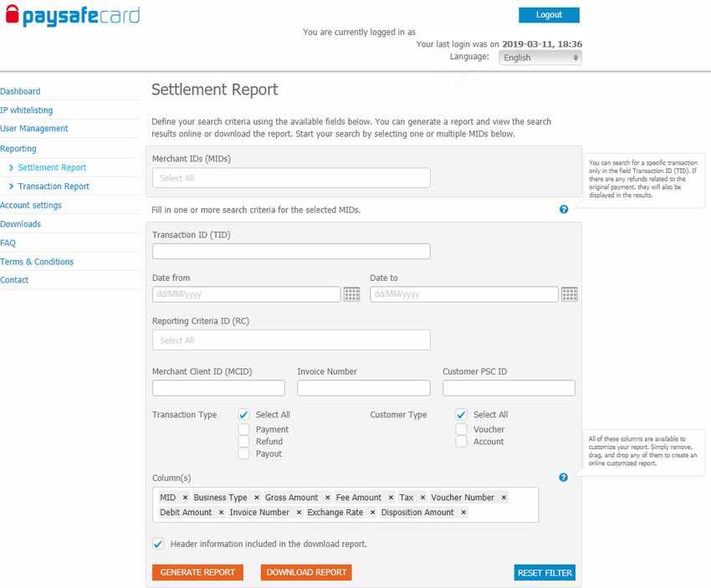Viewport: 711px width, 588px height.
Task: Open the Language dropdown
Action: [540, 58]
